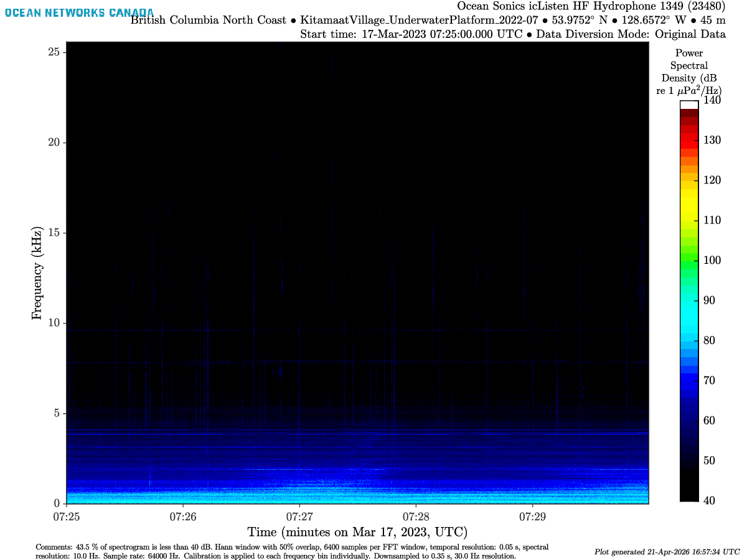Click the Comments text at the bottom

pyautogui.click(x=293, y=551)
